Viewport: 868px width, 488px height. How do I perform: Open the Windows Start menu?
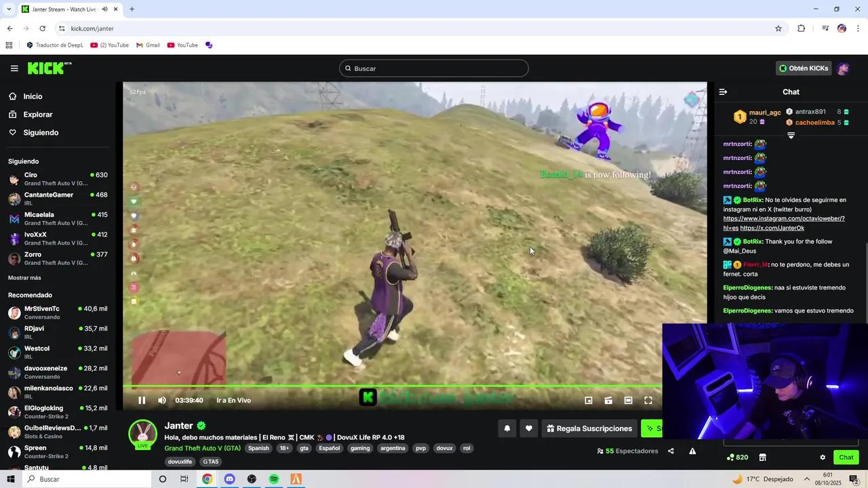coord(11,479)
